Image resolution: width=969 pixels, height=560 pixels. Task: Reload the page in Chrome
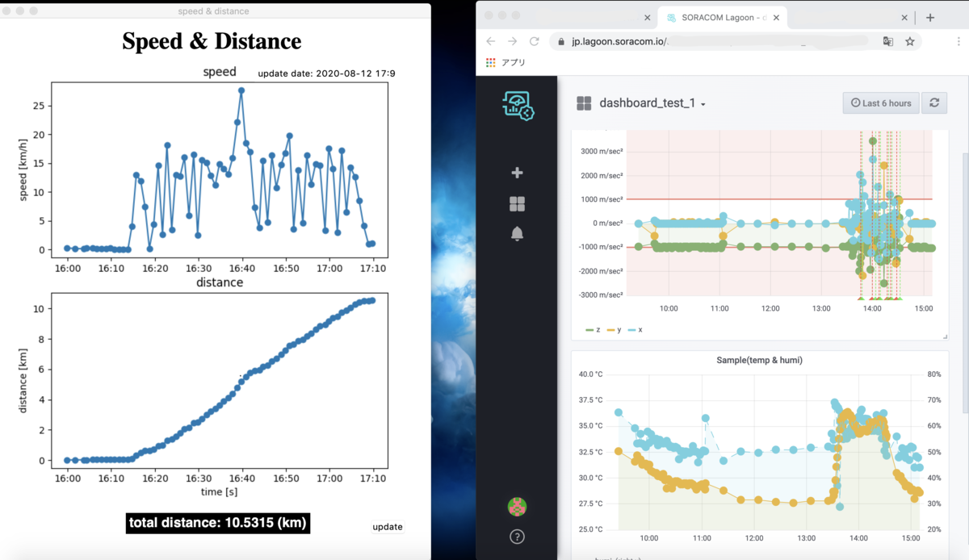pos(534,41)
